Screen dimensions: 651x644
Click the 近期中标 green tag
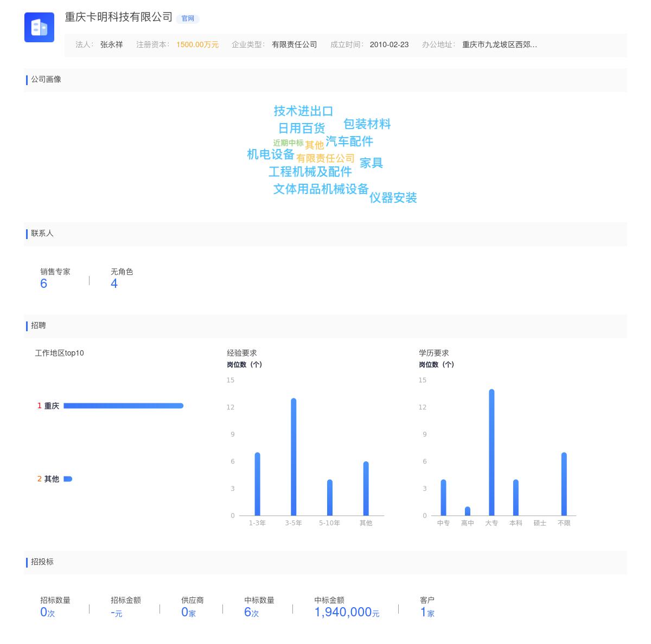[x=288, y=143]
